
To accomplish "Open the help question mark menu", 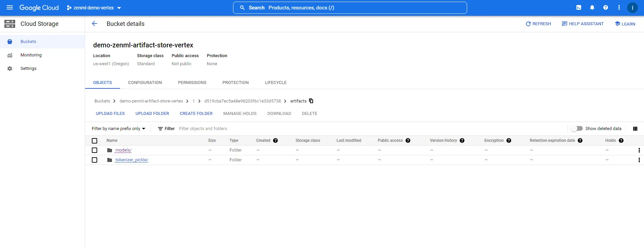I will point(606,7).
